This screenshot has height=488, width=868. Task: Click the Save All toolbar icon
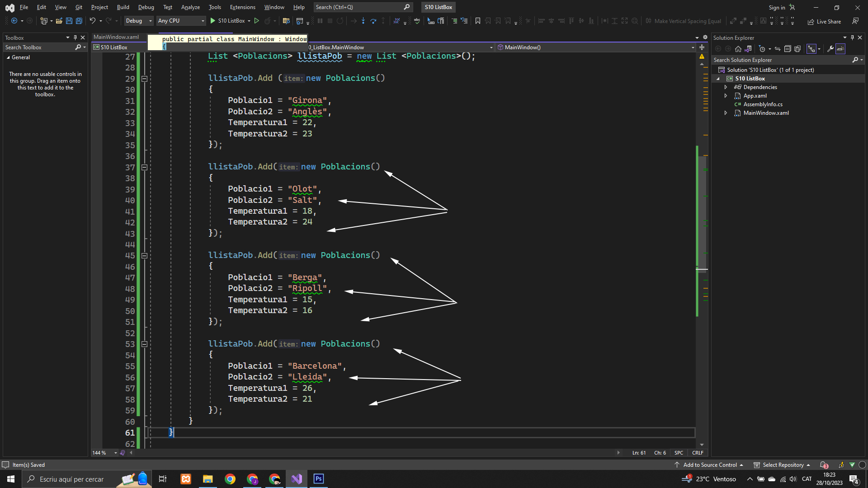(x=79, y=21)
